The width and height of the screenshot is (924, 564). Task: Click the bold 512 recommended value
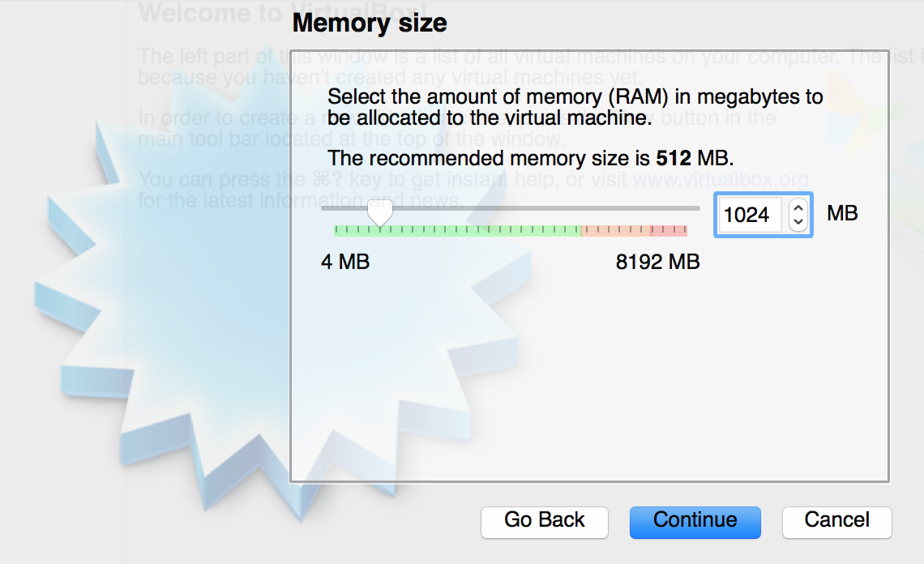point(673,156)
